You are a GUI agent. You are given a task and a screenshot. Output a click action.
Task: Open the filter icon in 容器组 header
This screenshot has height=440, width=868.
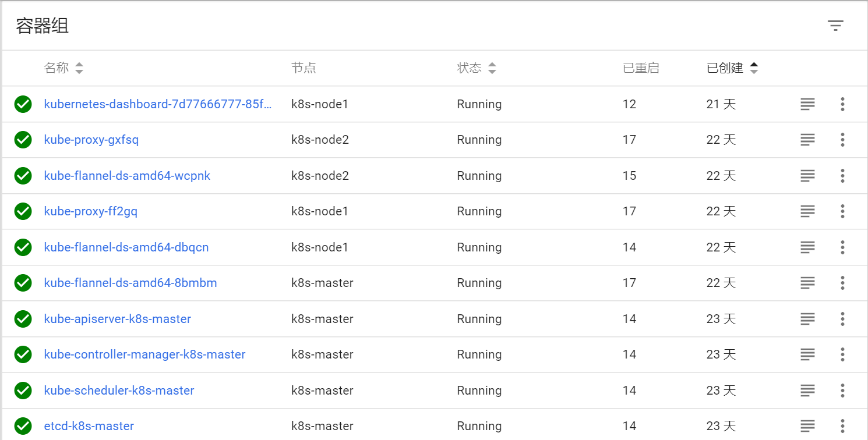(835, 26)
